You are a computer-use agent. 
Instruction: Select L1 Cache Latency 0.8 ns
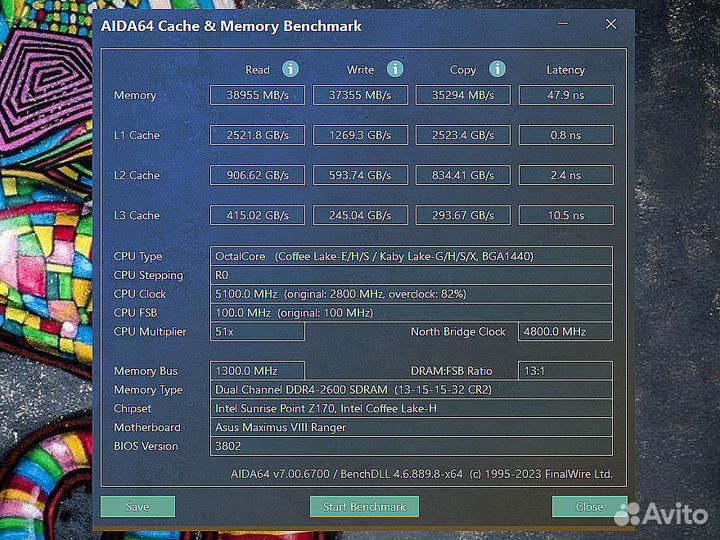point(566,135)
